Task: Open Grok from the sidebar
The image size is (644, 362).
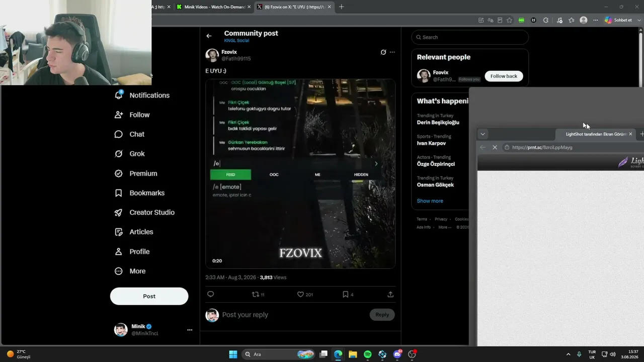Action: coord(130,154)
